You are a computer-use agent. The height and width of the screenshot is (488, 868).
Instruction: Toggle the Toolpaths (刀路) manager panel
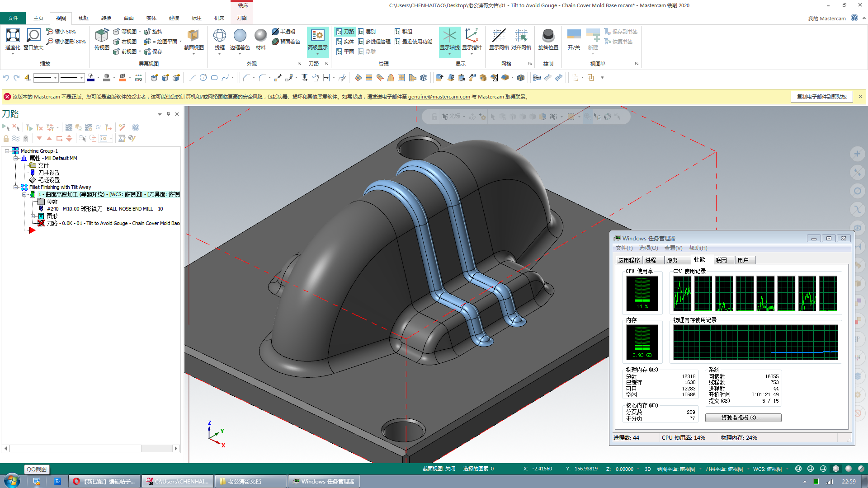[x=345, y=32]
